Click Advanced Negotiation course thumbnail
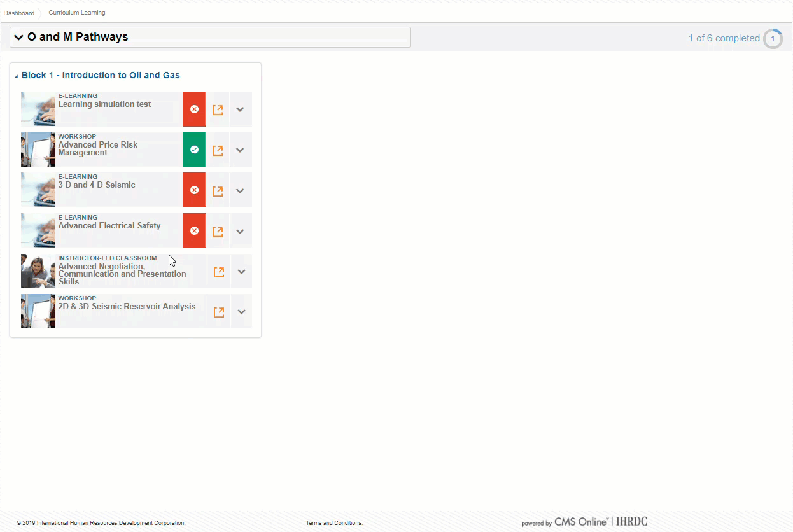Viewport: 793px width, 532px height. pos(38,271)
